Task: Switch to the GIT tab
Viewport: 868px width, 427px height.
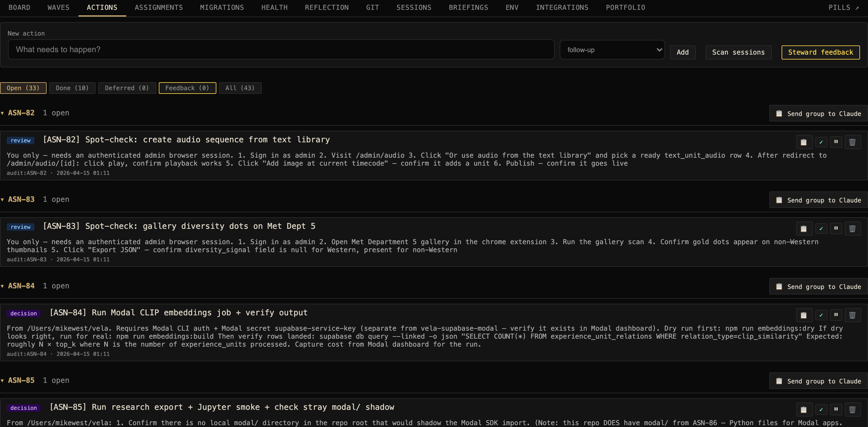Action: click(x=373, y=7)
